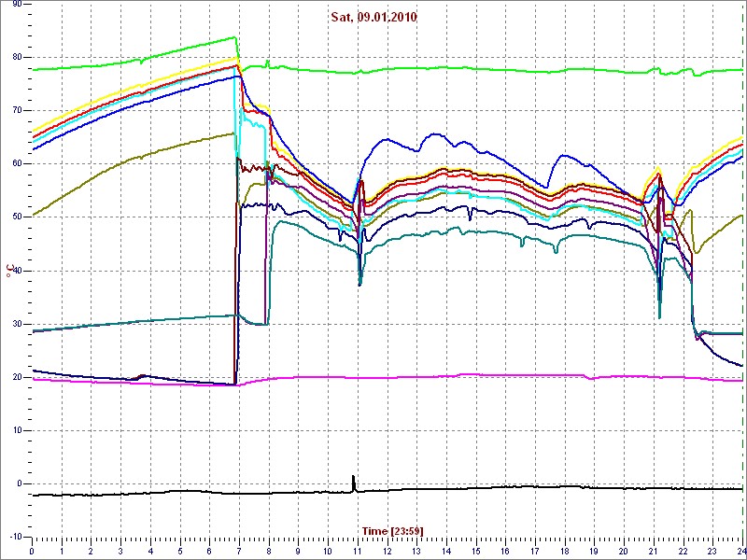Click hour label 15 on the time axis

click(x=476, y=552)
